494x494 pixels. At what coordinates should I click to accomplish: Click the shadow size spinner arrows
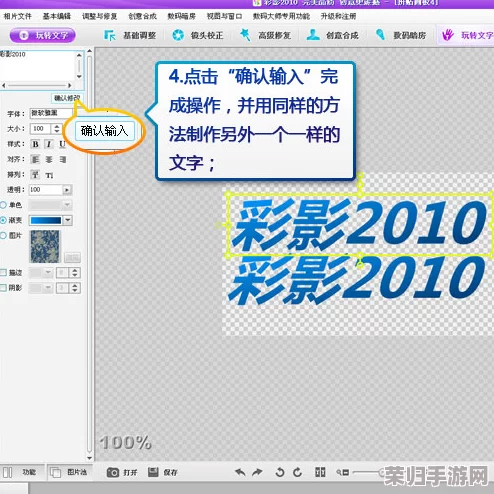point(75,288)
